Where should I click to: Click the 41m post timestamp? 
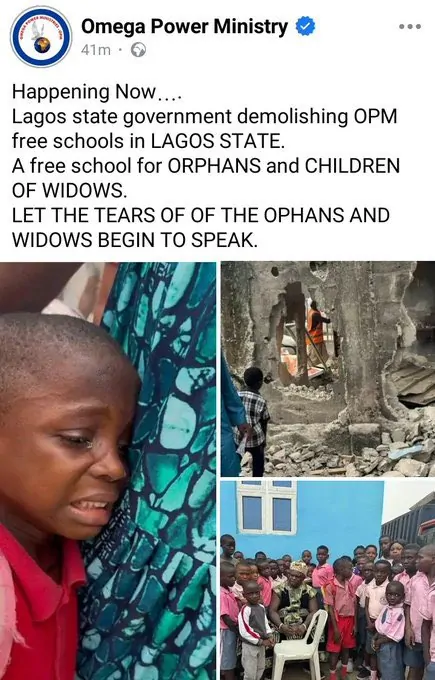(96, 50)
